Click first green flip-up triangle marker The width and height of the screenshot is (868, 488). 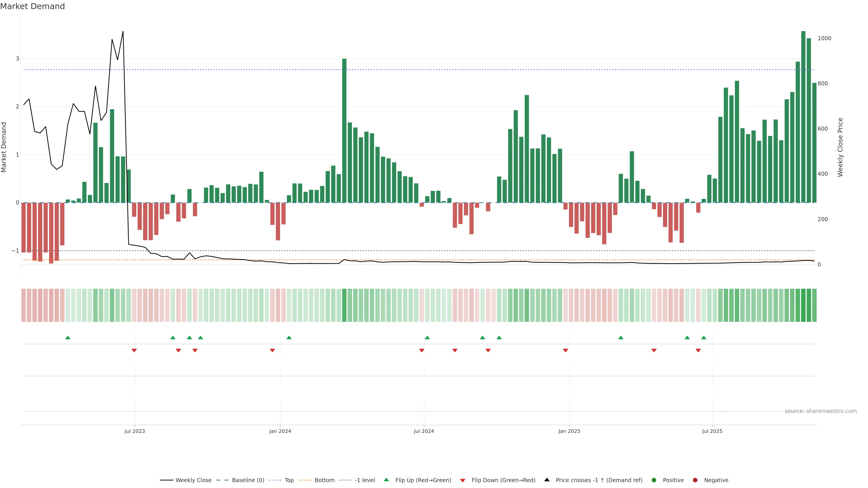68,338
